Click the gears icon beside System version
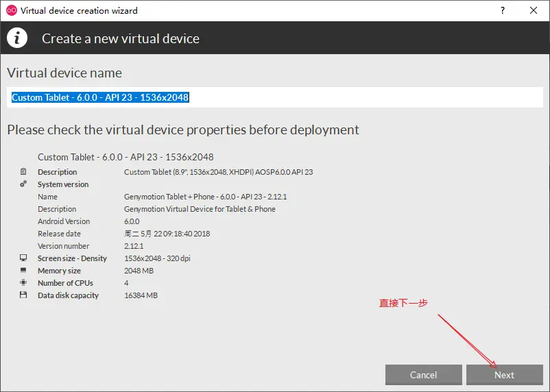The image size is (550, 392). tap(23, 184)
